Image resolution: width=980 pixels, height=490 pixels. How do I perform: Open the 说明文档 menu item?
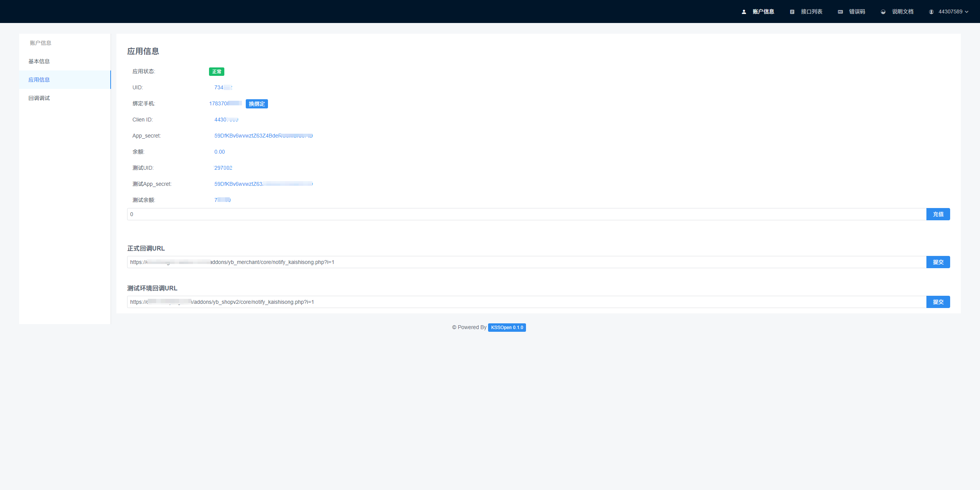click(x=902, y=12)
